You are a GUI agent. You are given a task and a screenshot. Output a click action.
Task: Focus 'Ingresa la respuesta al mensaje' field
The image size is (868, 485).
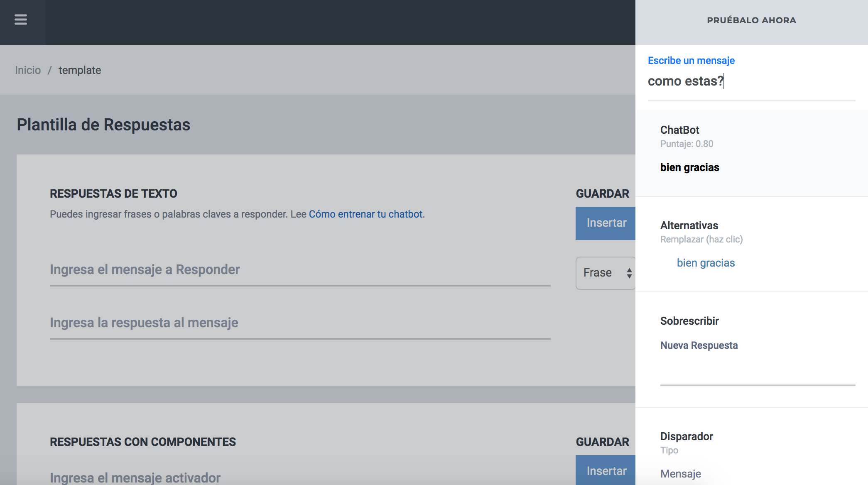click(x=300, y=323)
